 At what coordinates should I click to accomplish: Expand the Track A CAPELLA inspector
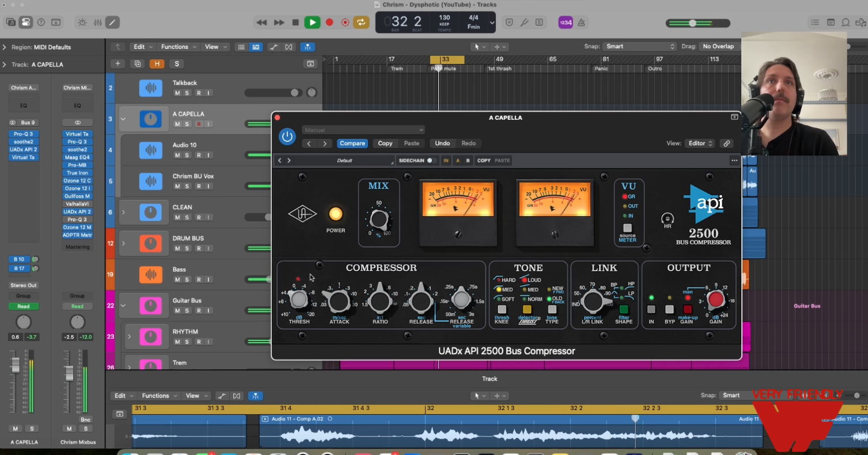(x=4, y=65)
